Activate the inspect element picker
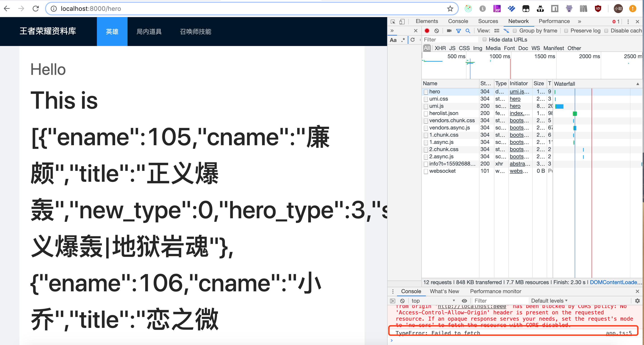This screenshot has width=644, height=345. click(393, 21)
